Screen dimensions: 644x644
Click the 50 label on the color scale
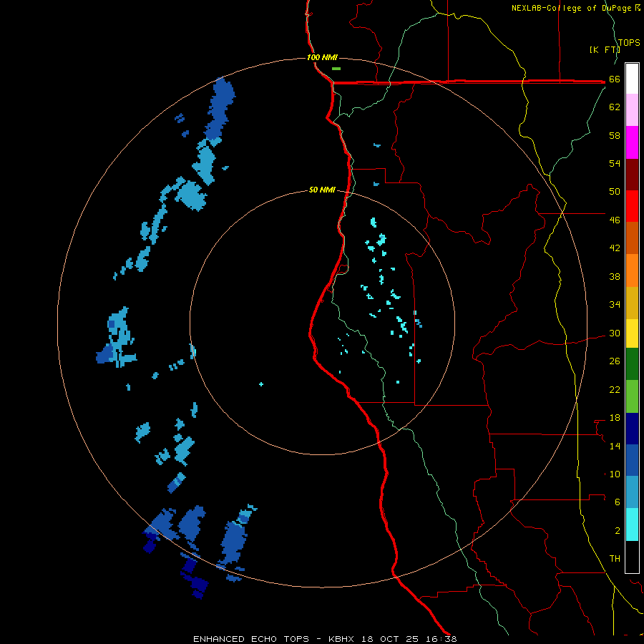coord(615,192)
